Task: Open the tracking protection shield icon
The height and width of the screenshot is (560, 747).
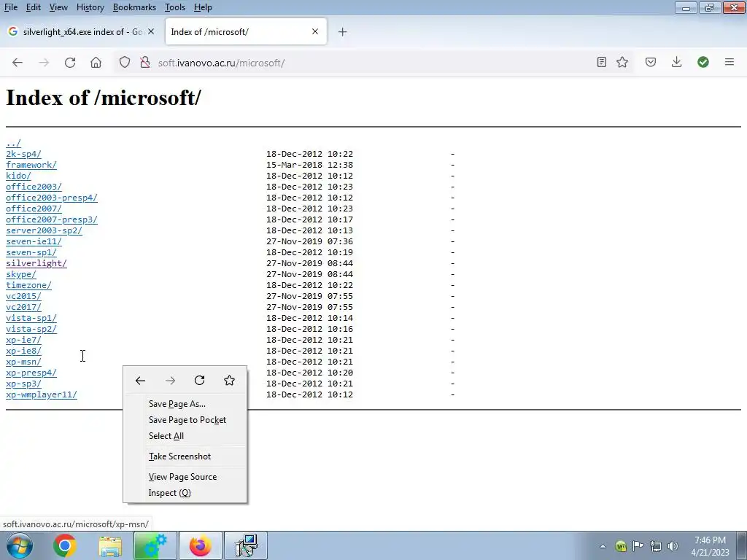Action: (124, 63)
